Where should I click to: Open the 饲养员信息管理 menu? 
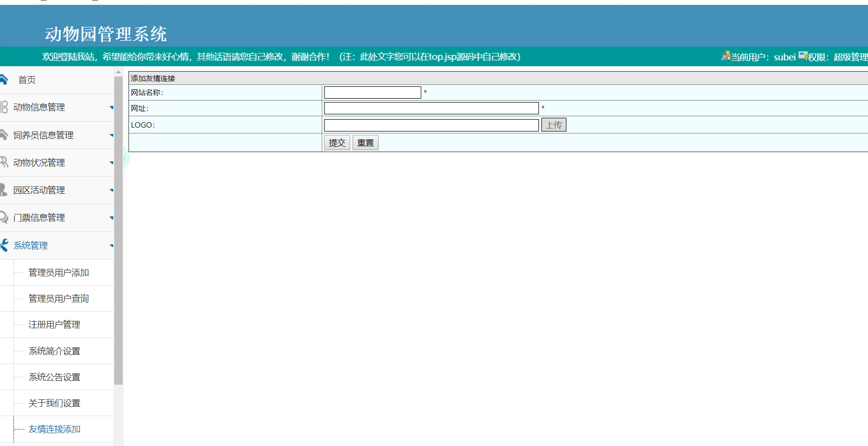[x=43, y=135]
